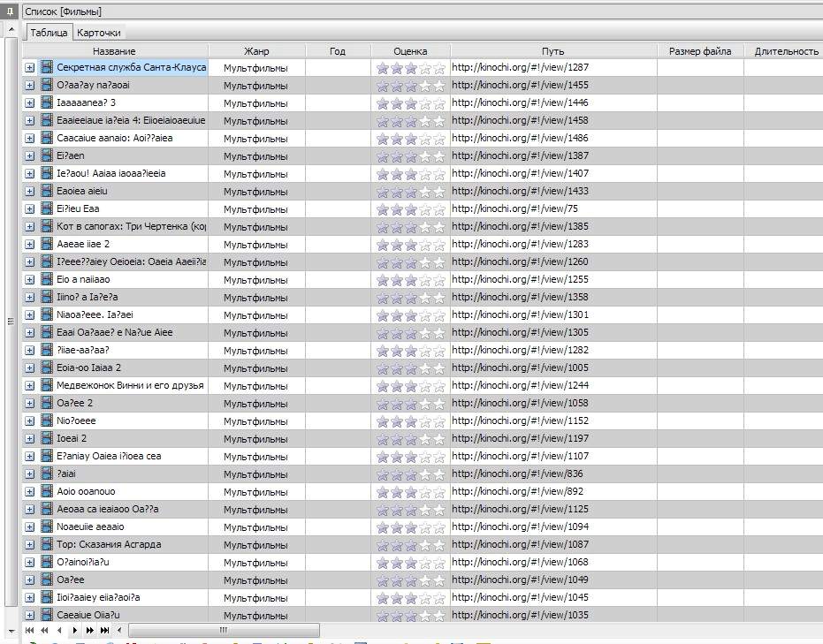Image resolution: width=823 pixels, height=644 pixels.
Task: Expand the 'Iiino? a Ia?e?a' row
Action: (30, 298)
